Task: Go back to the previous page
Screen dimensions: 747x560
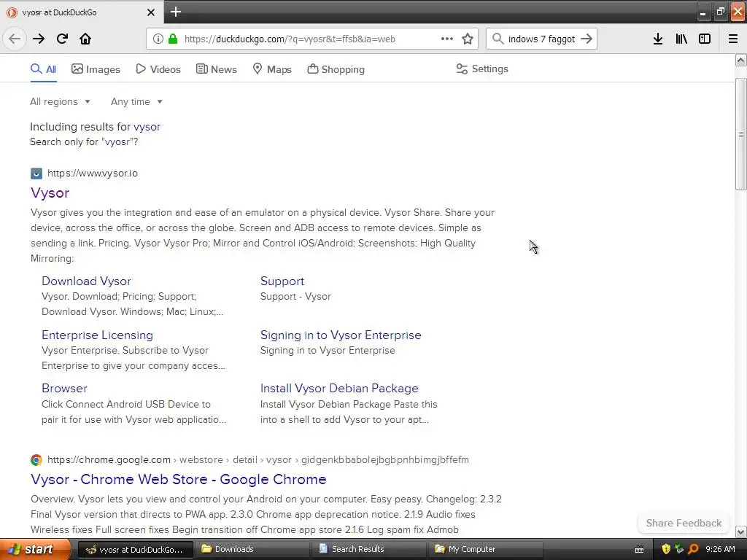Action: [x=15, y=39]
